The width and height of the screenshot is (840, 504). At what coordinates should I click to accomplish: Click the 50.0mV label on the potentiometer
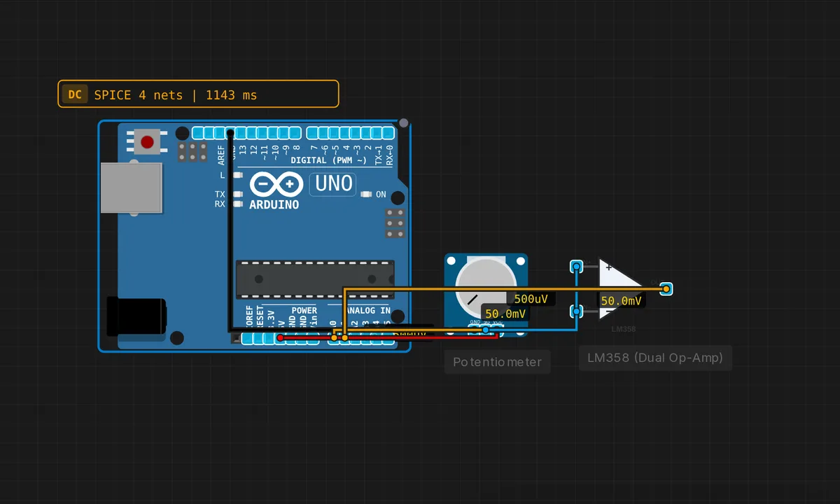pyautogui.click(x=505, y=314)
